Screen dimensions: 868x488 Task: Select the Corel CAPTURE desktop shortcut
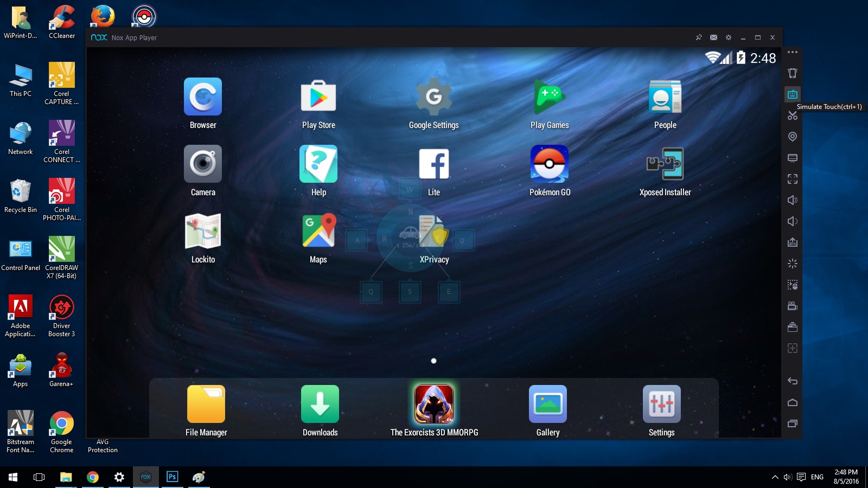click(61, 84)
